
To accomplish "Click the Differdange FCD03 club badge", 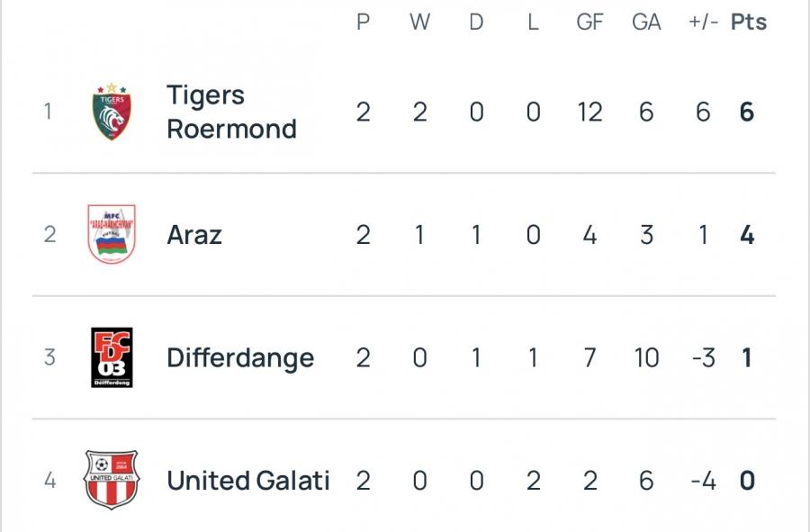I will 112,357.
